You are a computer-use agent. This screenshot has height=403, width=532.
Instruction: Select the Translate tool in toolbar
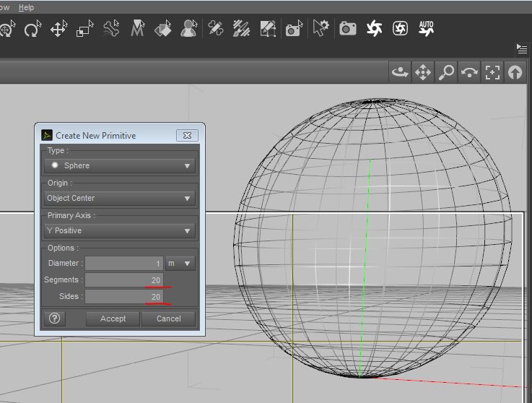(x=58, y=29)
